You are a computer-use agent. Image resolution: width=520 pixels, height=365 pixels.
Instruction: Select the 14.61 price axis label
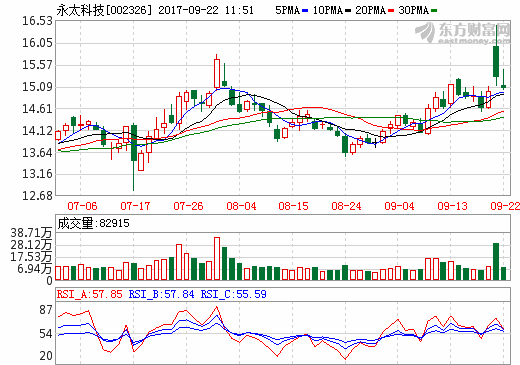[x=37, y=109]
